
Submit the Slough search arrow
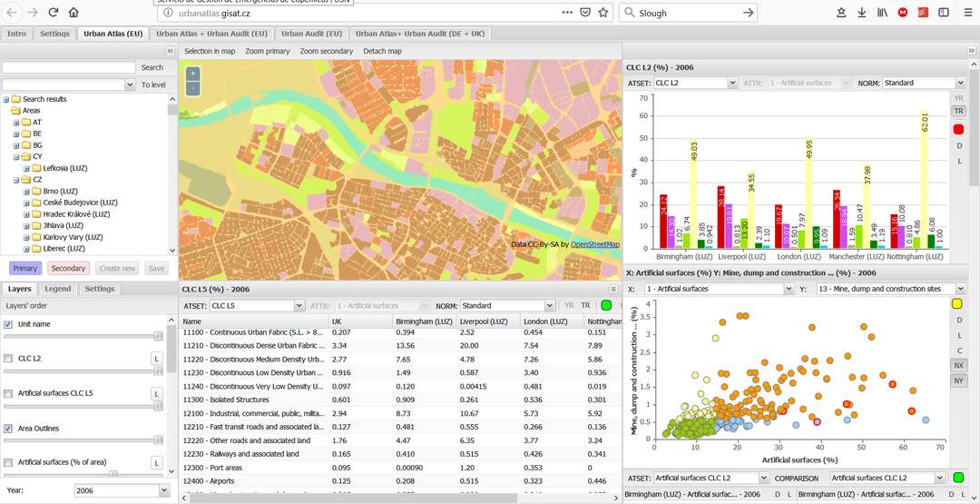[x=748, y=13]
